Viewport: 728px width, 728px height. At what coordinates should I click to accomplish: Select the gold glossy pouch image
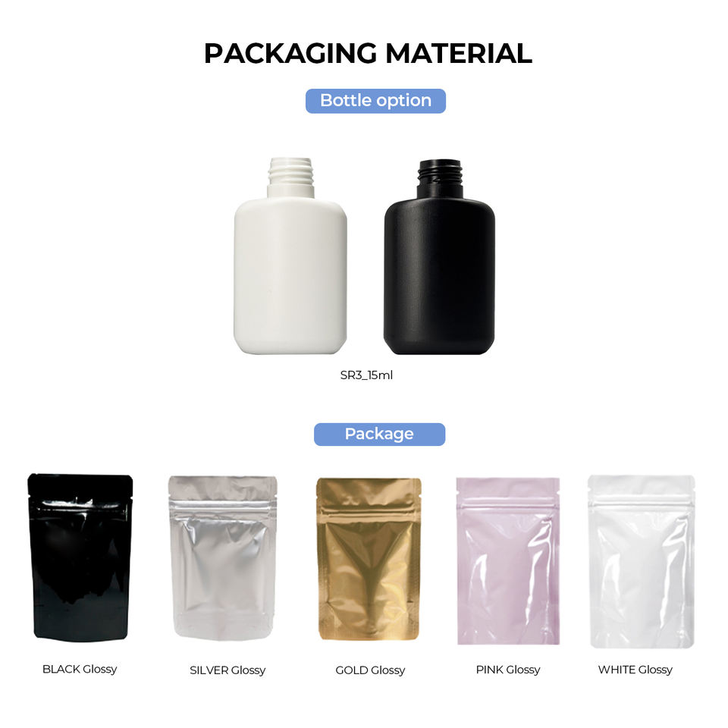coord(369,559)
